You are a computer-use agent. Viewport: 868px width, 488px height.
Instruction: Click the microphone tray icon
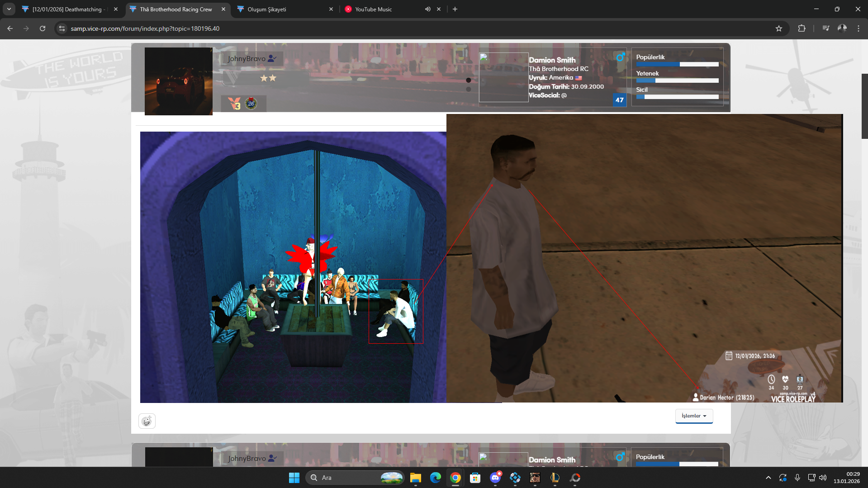point(797,478)
